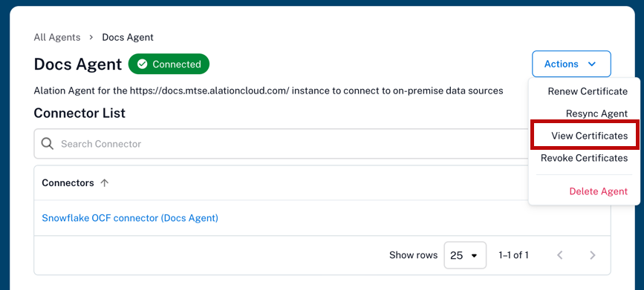Viewport: 644px width, 290px height.
Task: Click the Connector List heading
Action: click(x=79, y=113)
